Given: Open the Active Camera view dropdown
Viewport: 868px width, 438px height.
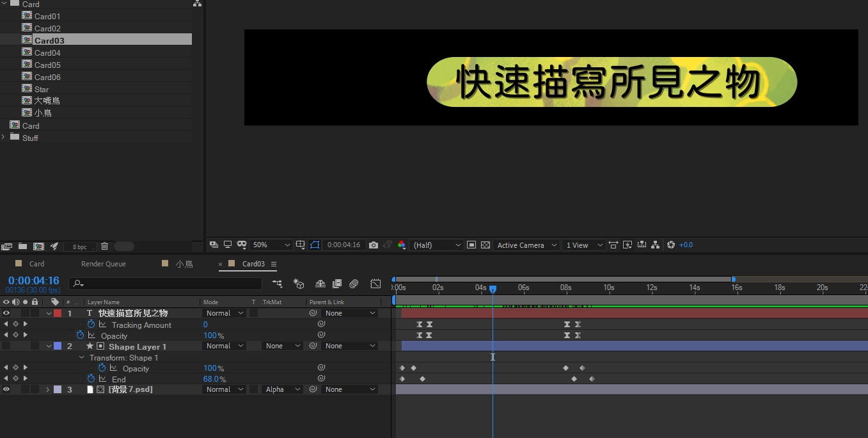Looking at the screenshot, I should (525, 245).
